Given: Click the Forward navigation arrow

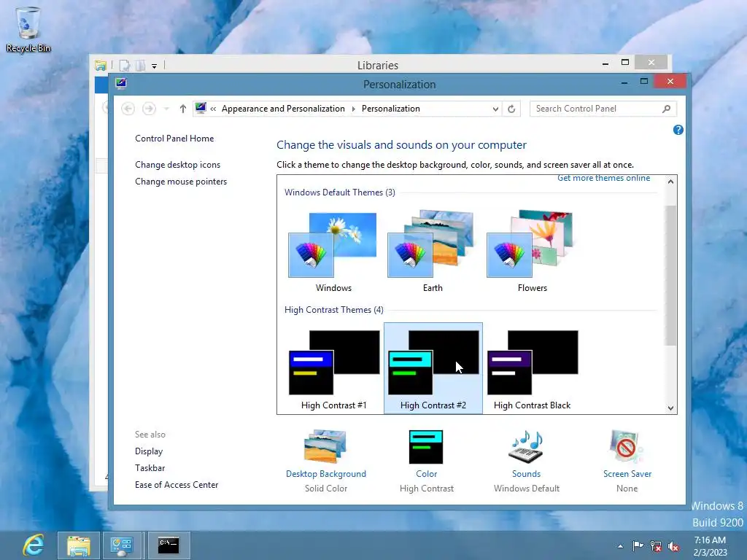Looking at the screenshot, I should (x=149, y=109).
